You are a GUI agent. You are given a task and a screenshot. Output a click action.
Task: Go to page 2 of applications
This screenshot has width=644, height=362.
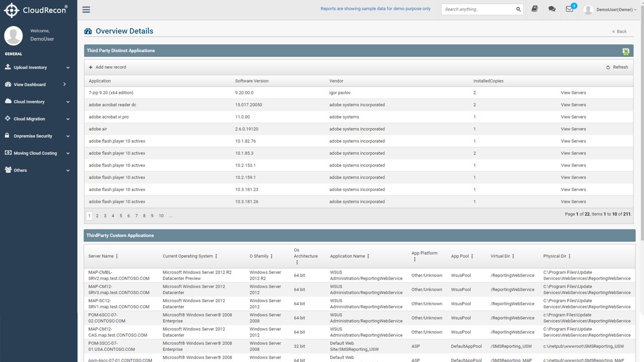(97, 216)
